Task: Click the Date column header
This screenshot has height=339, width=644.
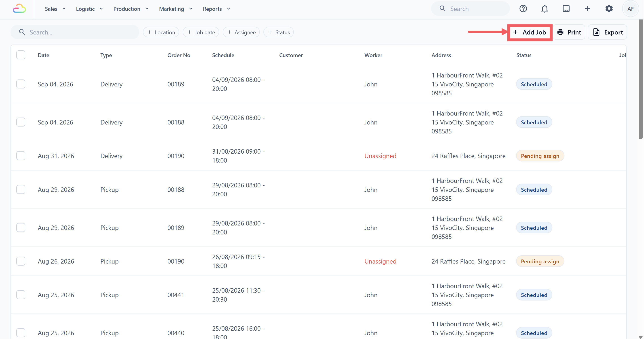Action: pyautogui.click(x=44, y=55)
